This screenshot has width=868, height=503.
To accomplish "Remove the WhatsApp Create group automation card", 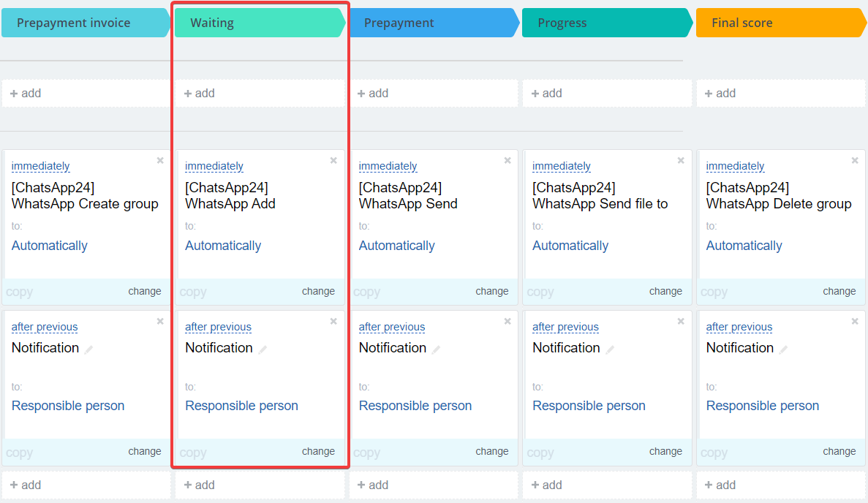I will (160, 161).
